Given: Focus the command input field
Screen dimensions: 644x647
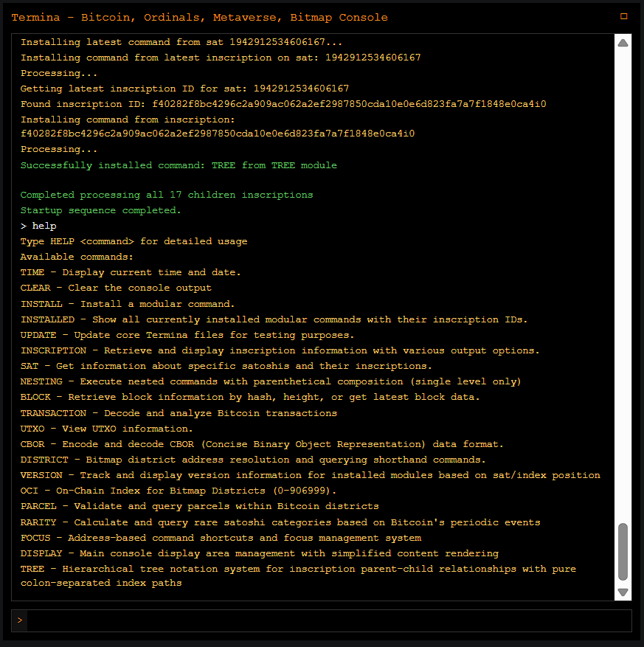Looking at the screenshot, I should tap(325, 620).
